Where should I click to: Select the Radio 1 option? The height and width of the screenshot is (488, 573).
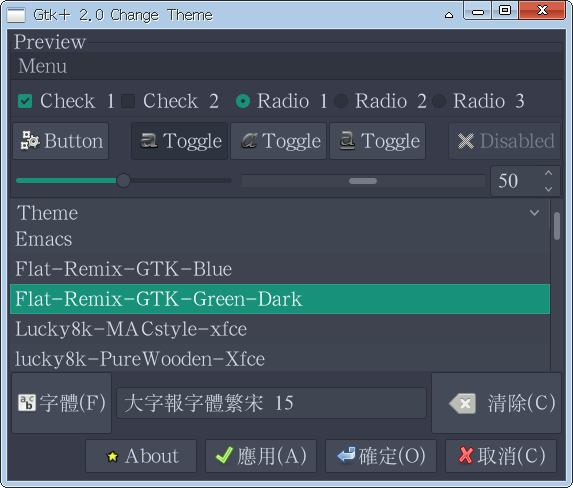pos(243,101)
